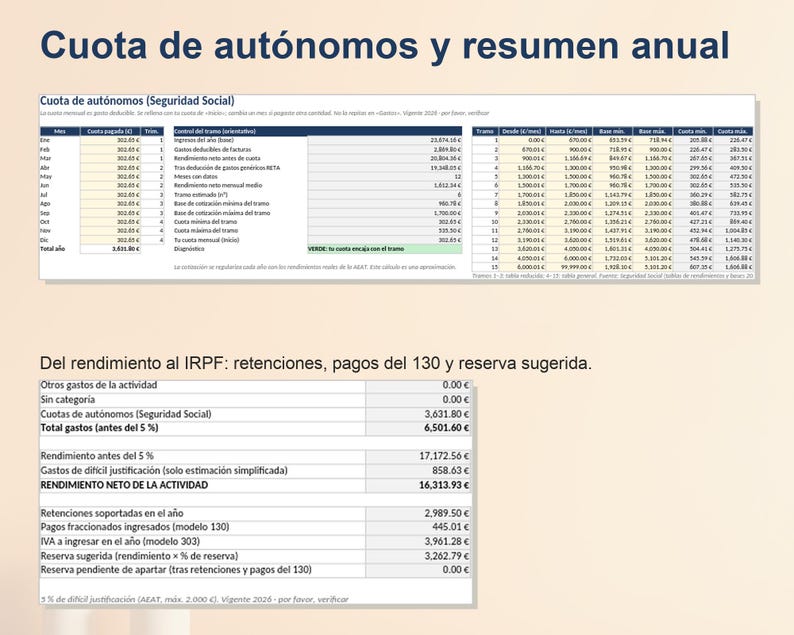The width and height of the screenshot is (794, 635).
Task: Click the 'Cuota pagada (€)' column header
Action: point(110,131)
